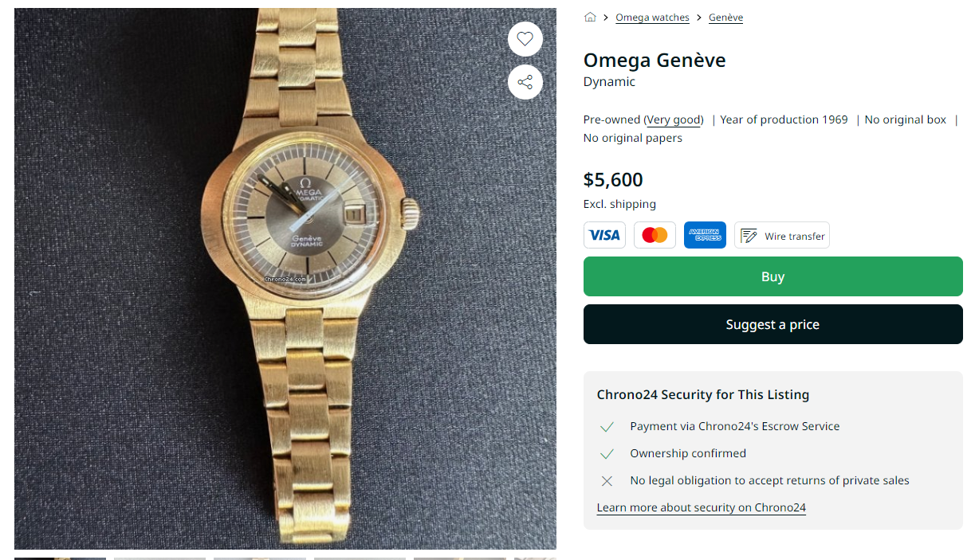This screenshot has height=560, width=975.
Task: Click the X icon beside No legal obligation
Action: (x=607, y=481)
